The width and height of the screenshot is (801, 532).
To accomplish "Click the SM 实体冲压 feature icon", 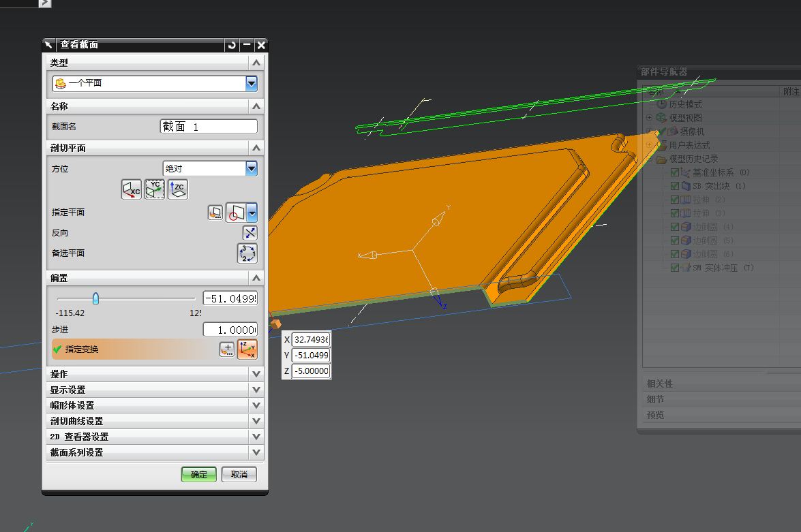I will [686, 268].
